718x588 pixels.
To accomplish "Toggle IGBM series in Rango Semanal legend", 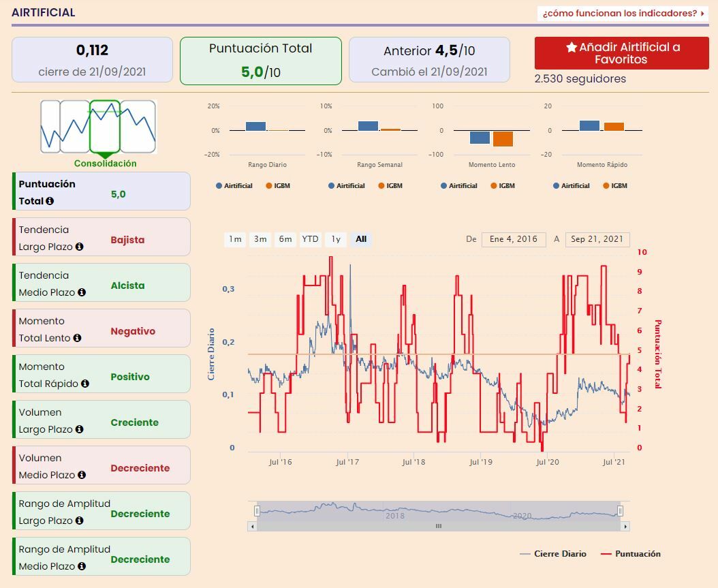I will click(390, 186).
